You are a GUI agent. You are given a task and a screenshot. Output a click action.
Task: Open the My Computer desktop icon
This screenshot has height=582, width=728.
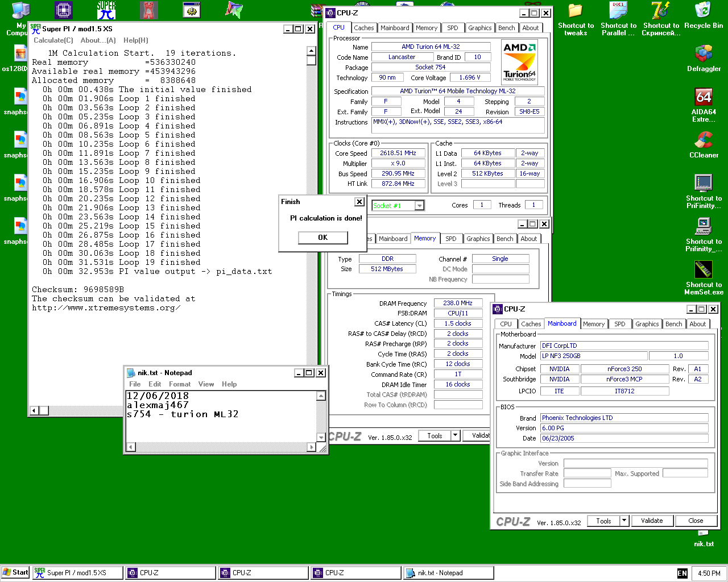click(21, 10)
